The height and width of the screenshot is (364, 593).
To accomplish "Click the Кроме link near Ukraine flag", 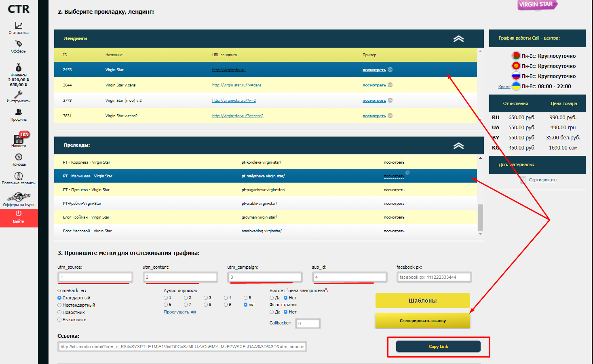I will 504,87.
